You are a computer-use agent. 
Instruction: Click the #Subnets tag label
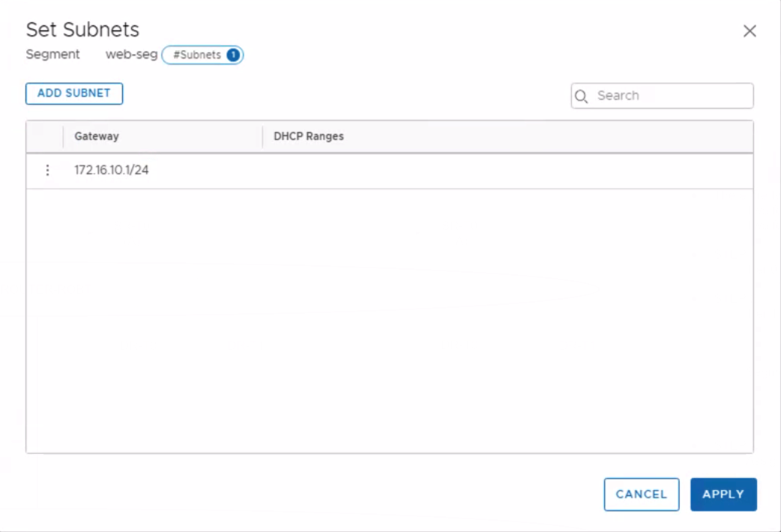click(197, 55)
